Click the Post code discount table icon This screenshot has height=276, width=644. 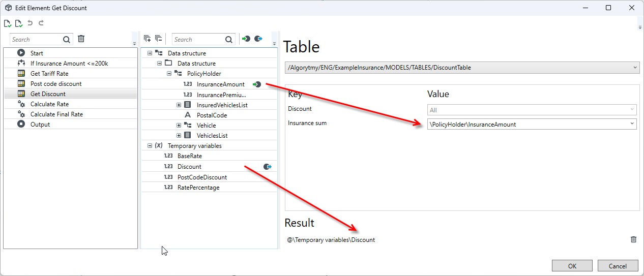coord(21,83)
